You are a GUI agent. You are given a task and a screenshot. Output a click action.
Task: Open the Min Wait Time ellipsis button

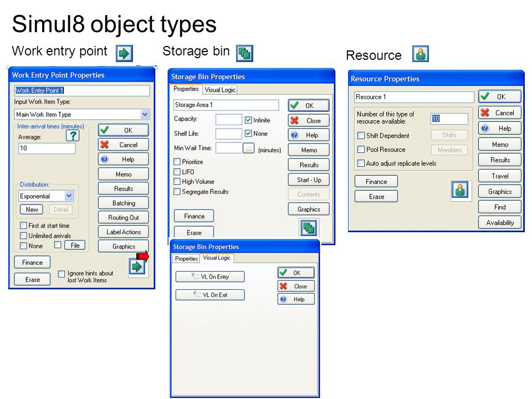pos(248,149)
